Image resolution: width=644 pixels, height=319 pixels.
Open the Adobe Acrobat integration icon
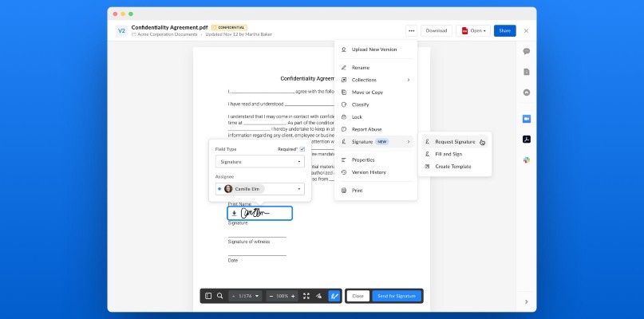coord(527,140)
